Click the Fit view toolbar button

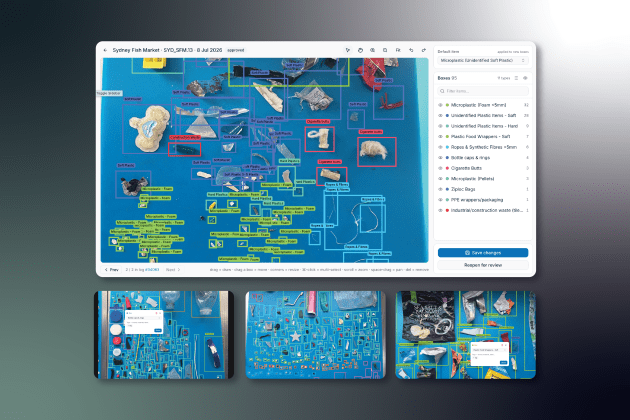tap(398, 50)
